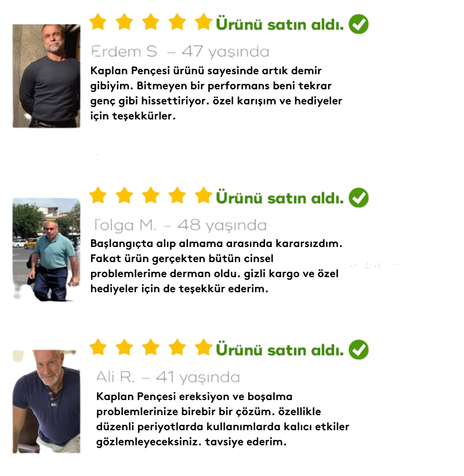
Task: Click the fifth star in Ali R. rating
Action: (203, 347)
